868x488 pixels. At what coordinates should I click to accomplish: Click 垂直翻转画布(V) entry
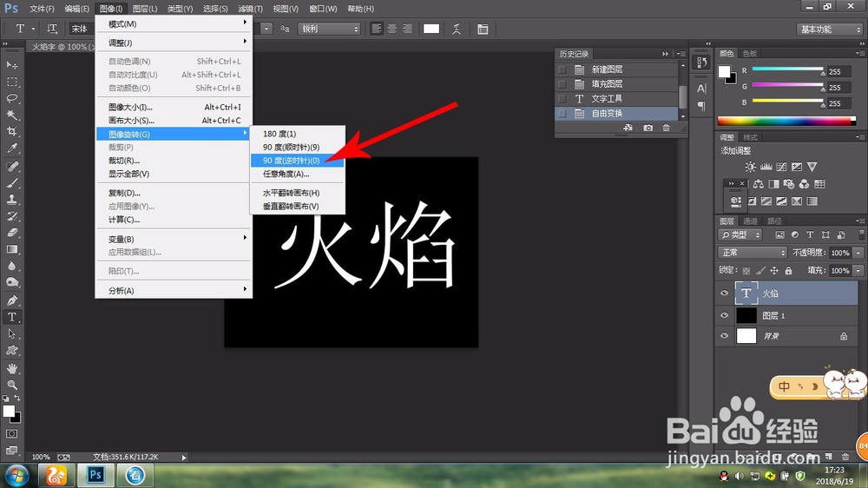tap(297, 207)
